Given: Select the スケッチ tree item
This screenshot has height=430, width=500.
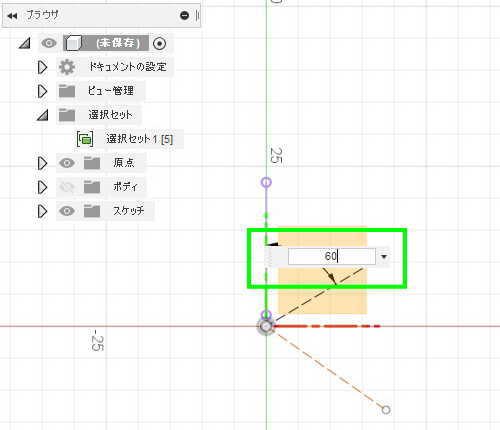Looking at the screenshot, I should [128, 211].
